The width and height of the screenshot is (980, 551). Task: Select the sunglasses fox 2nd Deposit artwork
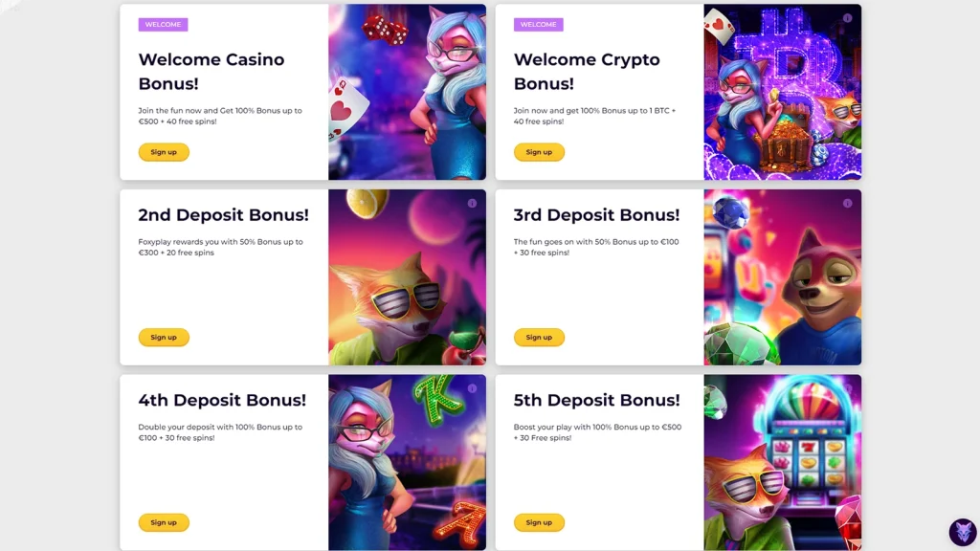pos(407,277)
